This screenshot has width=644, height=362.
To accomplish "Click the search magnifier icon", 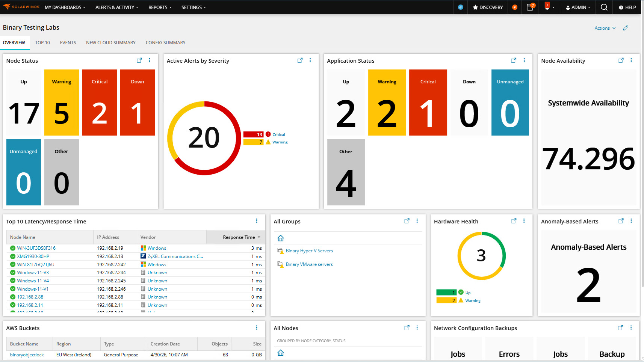I will pyautogui.click(x=604, y=7).
